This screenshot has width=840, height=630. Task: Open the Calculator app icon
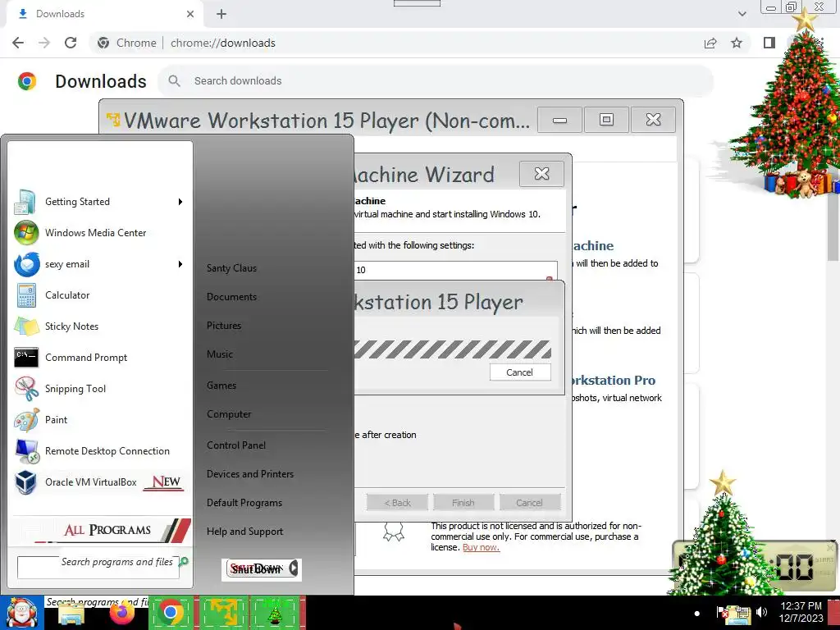26,295
